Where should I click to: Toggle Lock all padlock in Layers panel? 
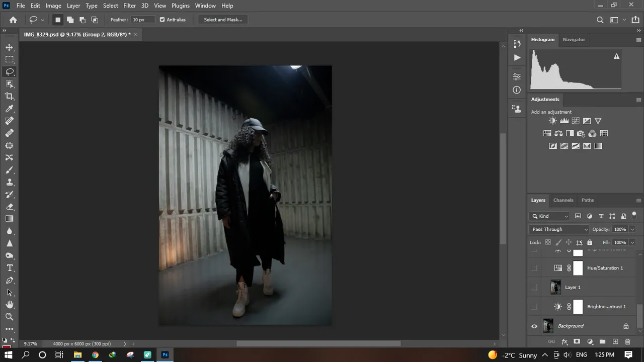pos(590,242)
